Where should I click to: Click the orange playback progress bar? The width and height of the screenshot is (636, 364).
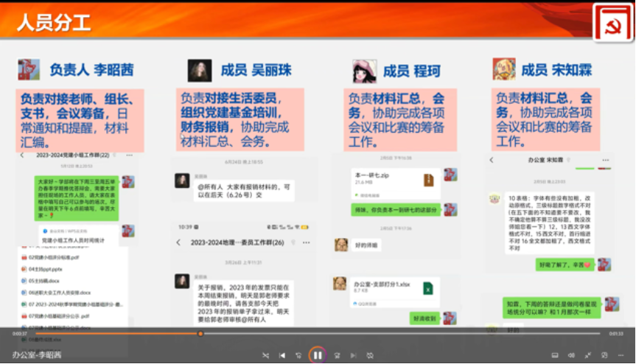pyautogui.click(x=111, y=334)
